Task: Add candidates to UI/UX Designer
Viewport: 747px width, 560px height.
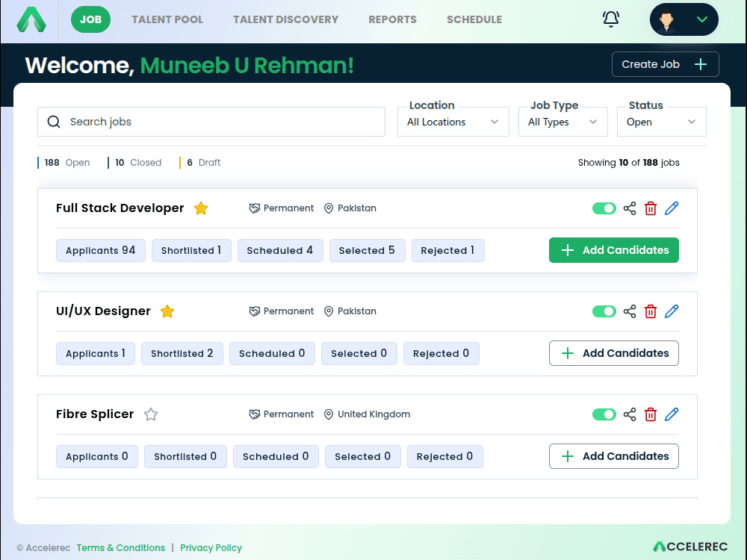Action: click(613, 353)
